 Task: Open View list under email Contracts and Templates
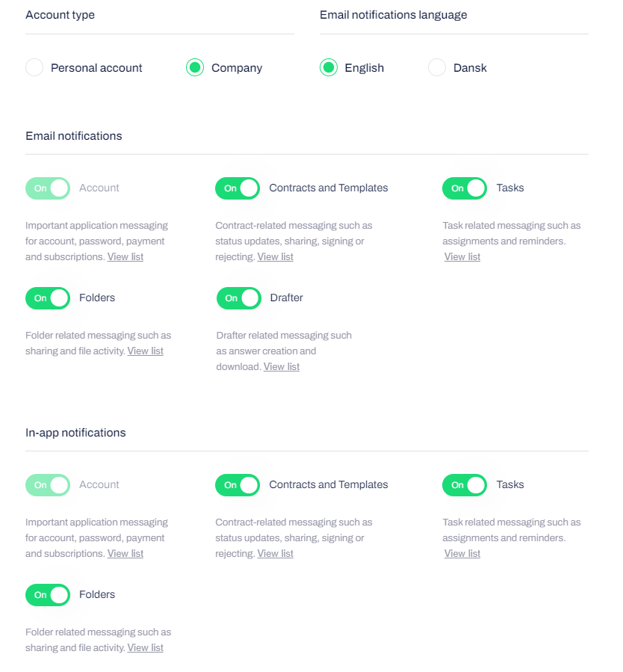click(x=276, y=257)
